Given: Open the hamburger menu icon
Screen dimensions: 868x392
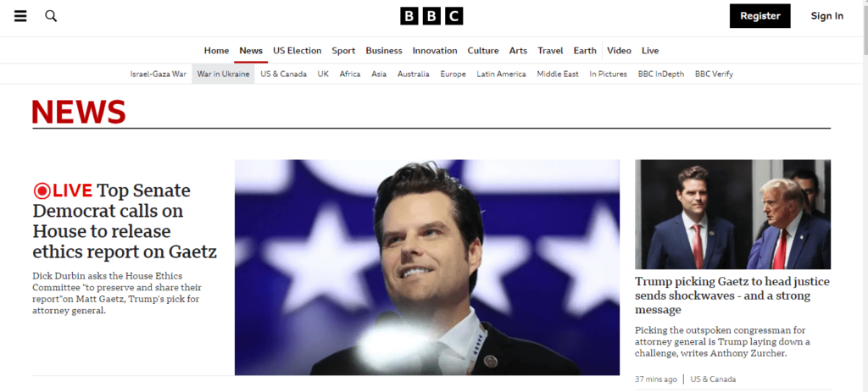Looking at the screenshot, I should 20,16.
